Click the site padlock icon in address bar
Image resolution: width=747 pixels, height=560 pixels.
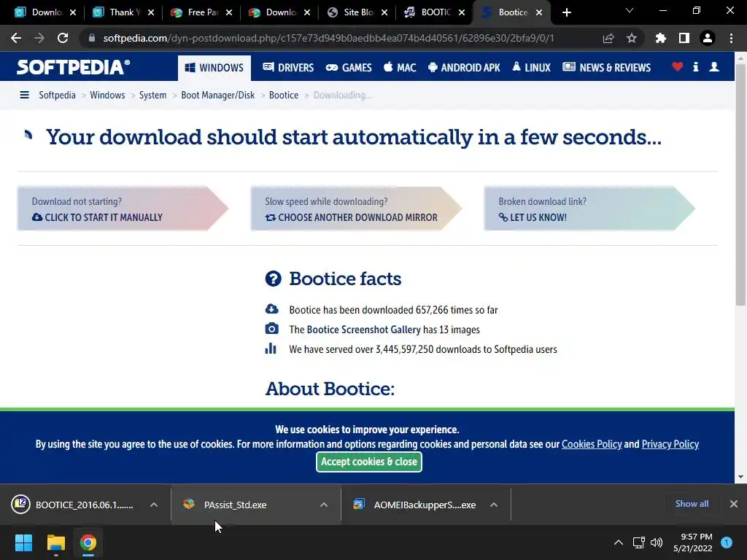pyautogui.click(x=92, y=38)
